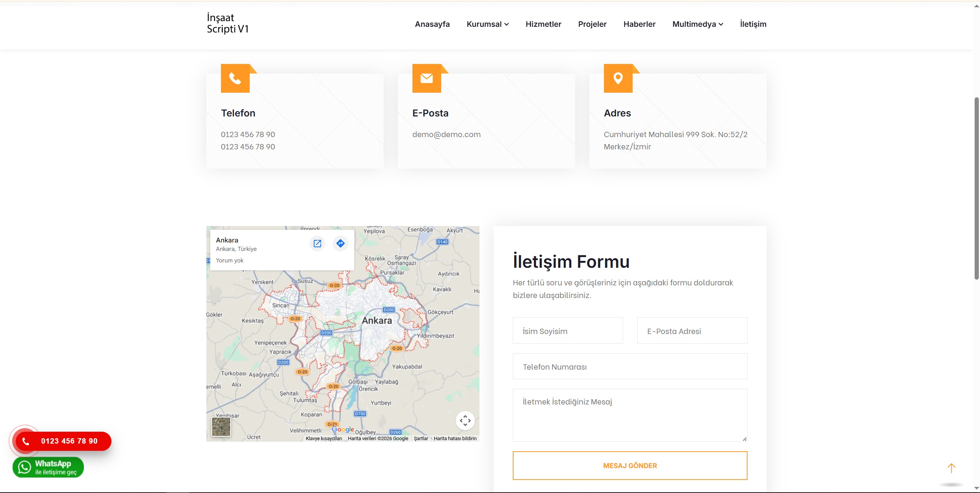The width and height of the screenshot is (980, 493).
Task: Click the Telefon Numarası input field
Action: (x=630, y=367)
